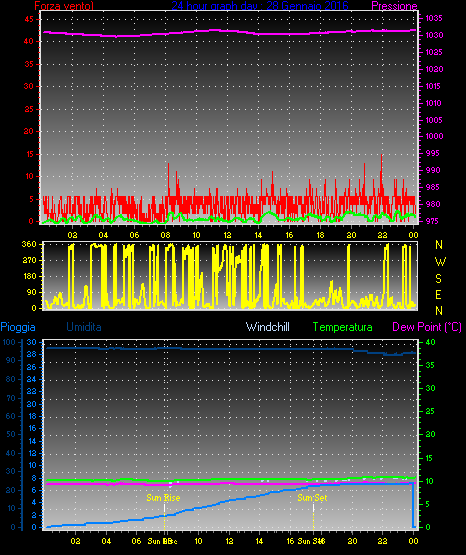Select the 1010 pressure axis value
The height and width of the screenshot is (555, 466).
tap(434, 103)
